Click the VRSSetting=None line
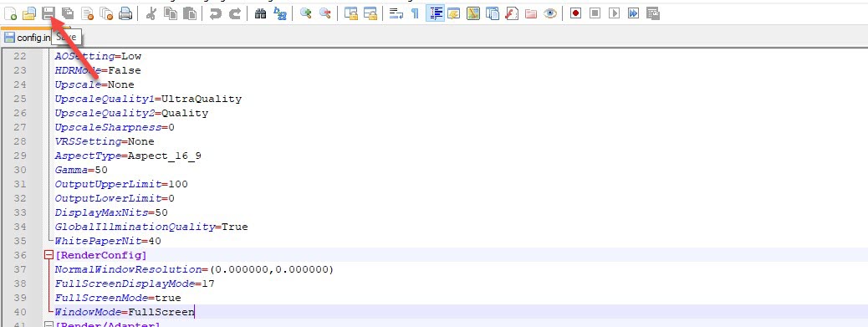Image resolution: width=868 pixels, height=327 pixels. click(104, 141)
